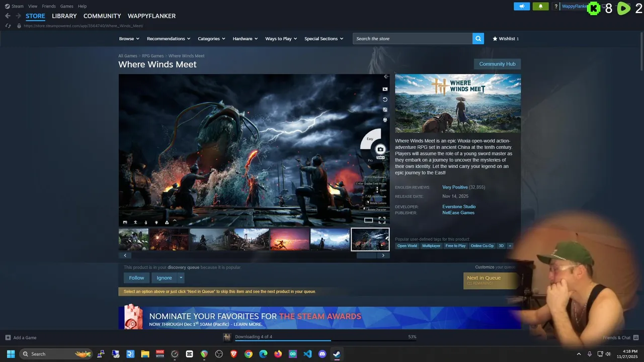Toggle Follow for Where Winds Meet
The image size is (644, 362).
point(136,278)
